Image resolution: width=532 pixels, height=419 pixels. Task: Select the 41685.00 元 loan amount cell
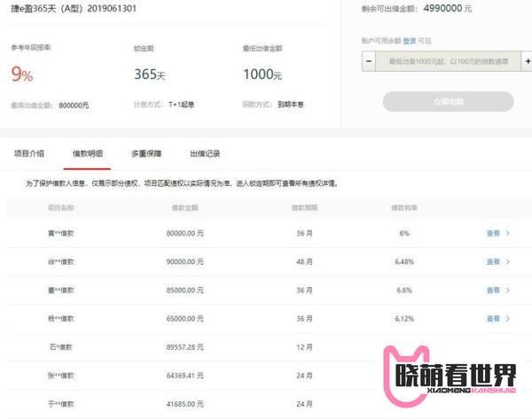(185, 404)
